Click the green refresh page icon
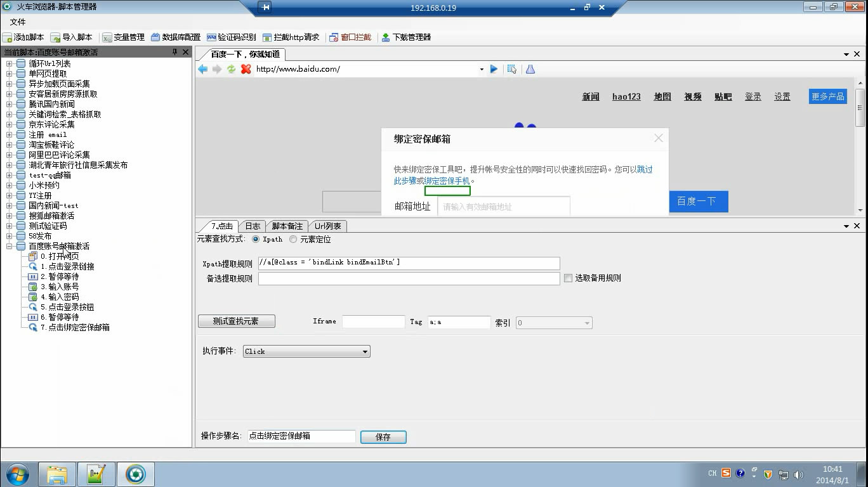The width and height of the screenshot is (868, 487). pos(231,69)
